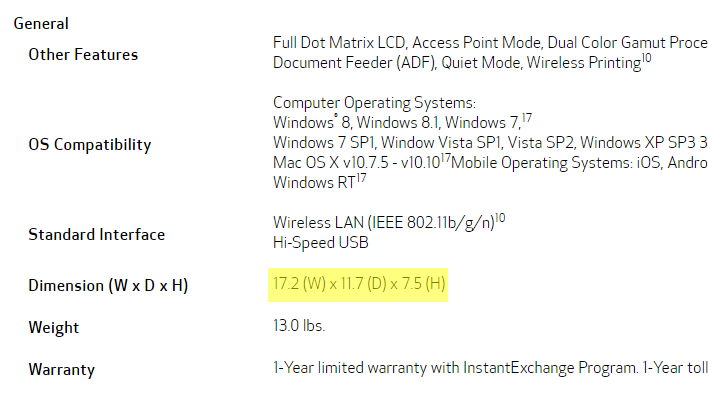Click the Standard Interface label
This screenshot has width=708, height=417.
(97, 235)
